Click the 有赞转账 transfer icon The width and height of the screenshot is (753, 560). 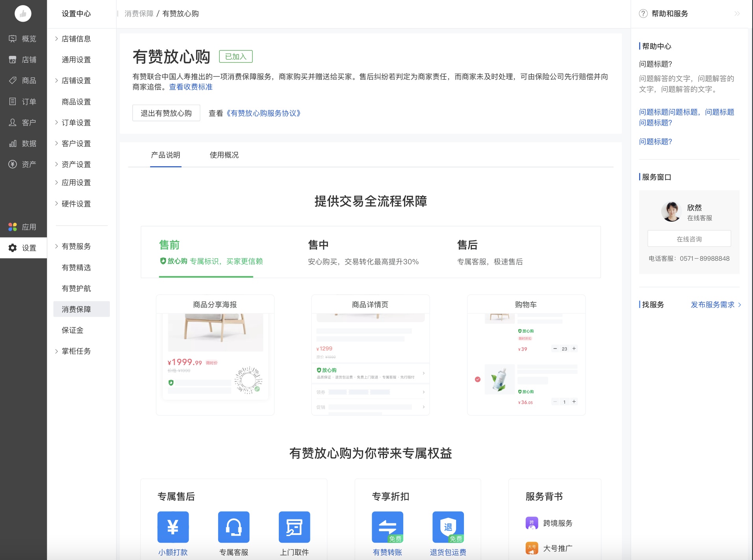click(388, 527)
